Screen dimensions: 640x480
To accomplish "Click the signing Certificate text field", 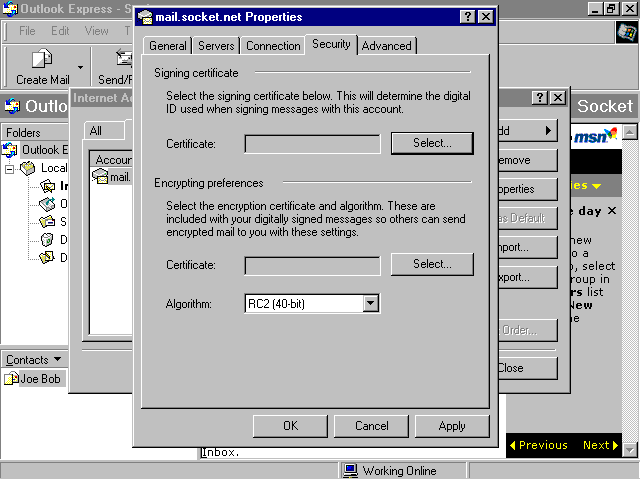I will click(x=313, y=144).
